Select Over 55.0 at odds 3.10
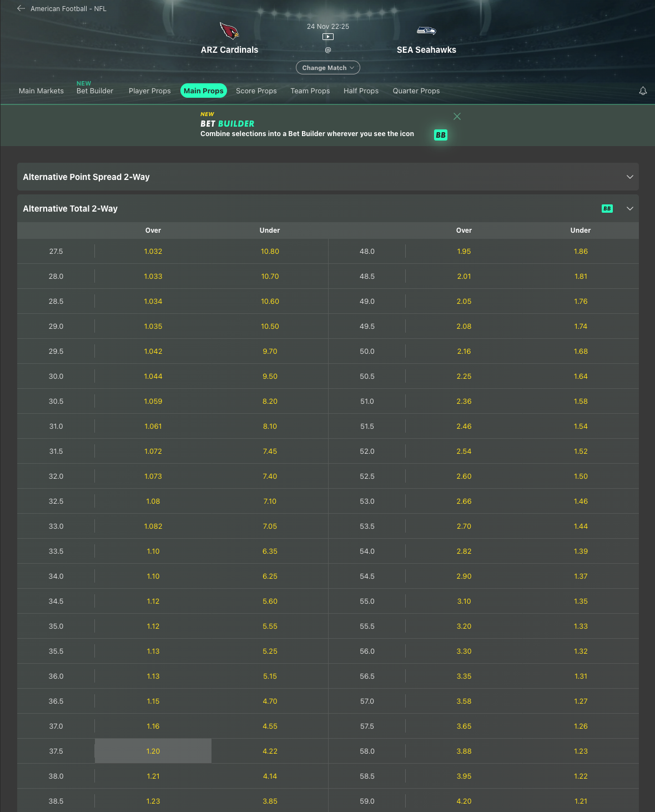The image size is (655, 812). [464, 601]
